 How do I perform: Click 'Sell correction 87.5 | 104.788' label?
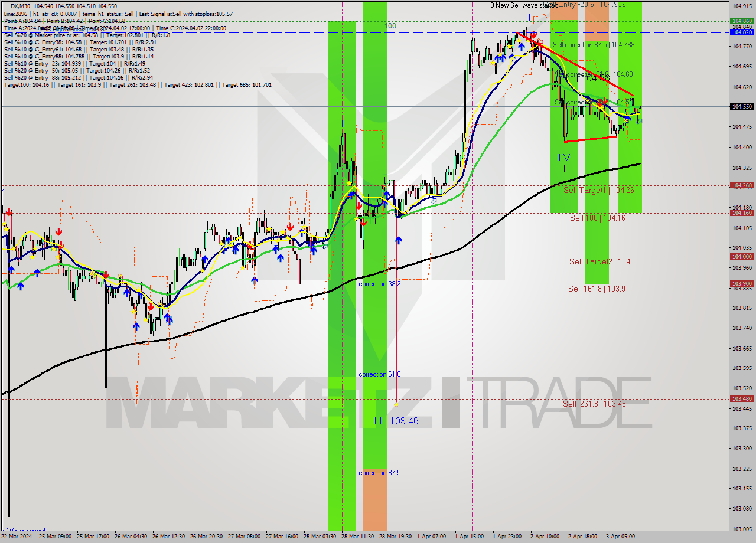(594, 45)
